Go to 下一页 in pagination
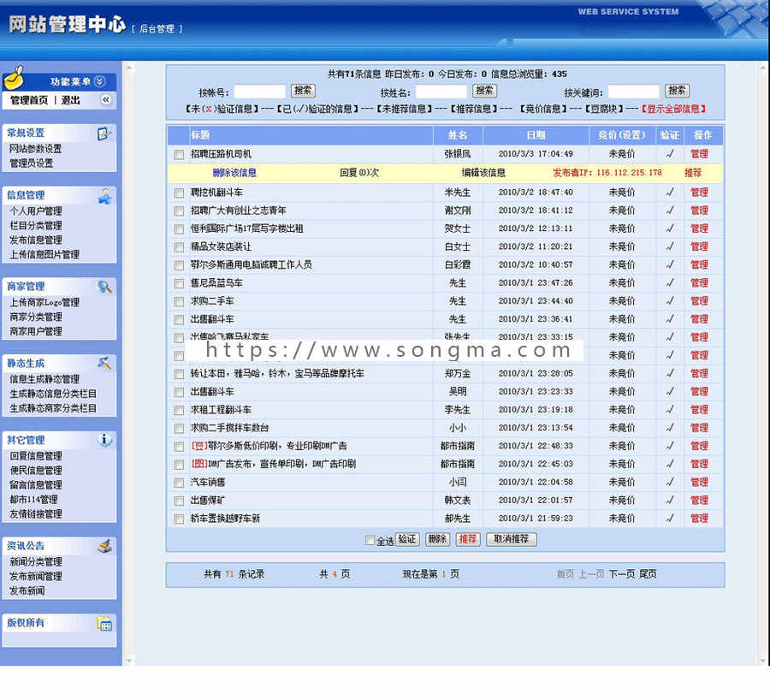 tap(622, 574)
